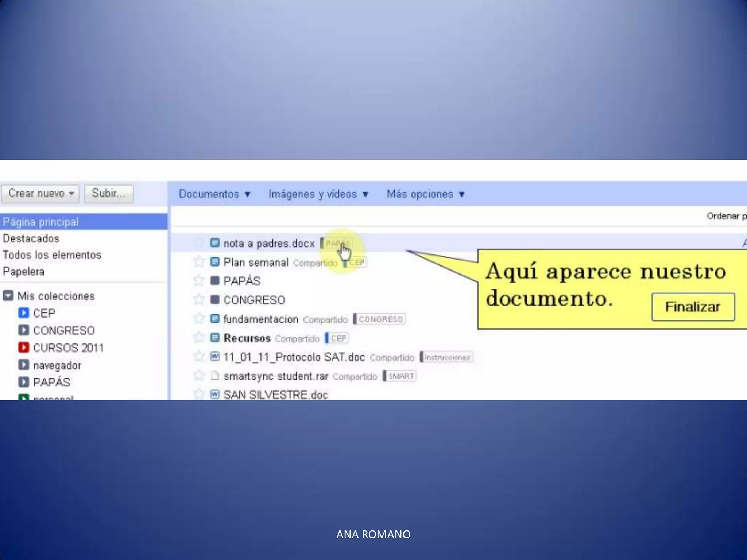Click the Subir... upload button
The width and height of the screenshot is (747, 560).
tap(109, 193)
